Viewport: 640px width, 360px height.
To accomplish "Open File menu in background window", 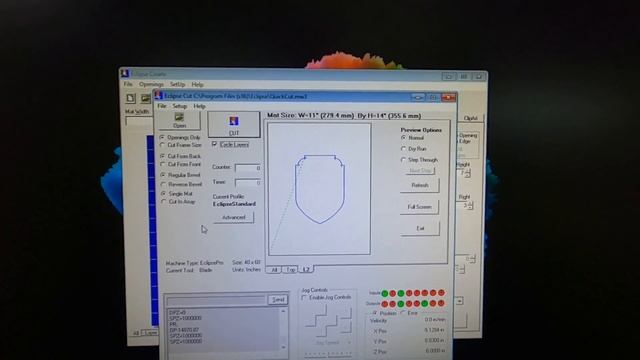I will [128, 84].
